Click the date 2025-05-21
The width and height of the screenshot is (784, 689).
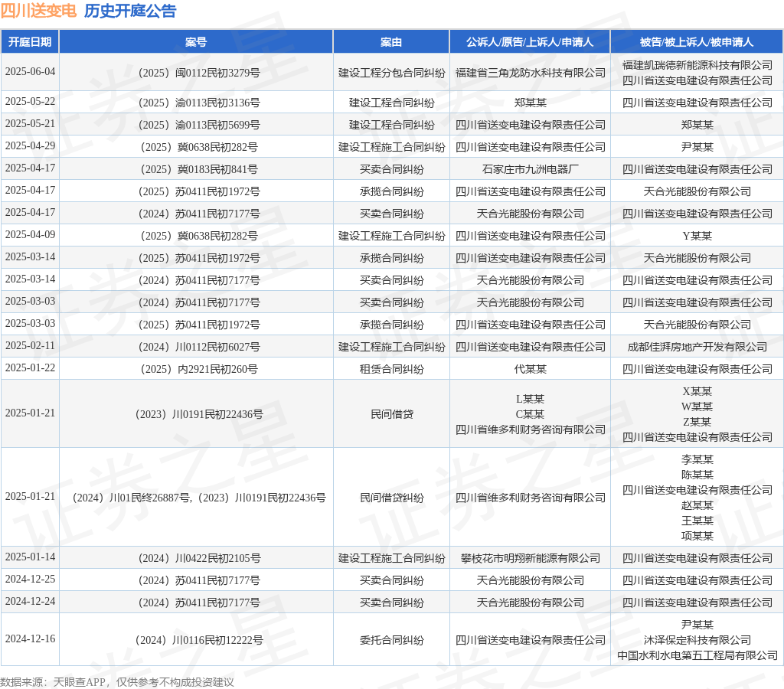point(30,123)
